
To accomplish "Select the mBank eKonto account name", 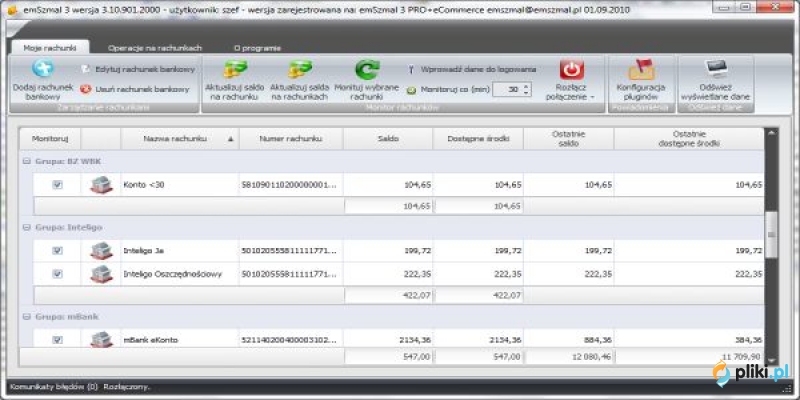I will click(x=151, y=340).
